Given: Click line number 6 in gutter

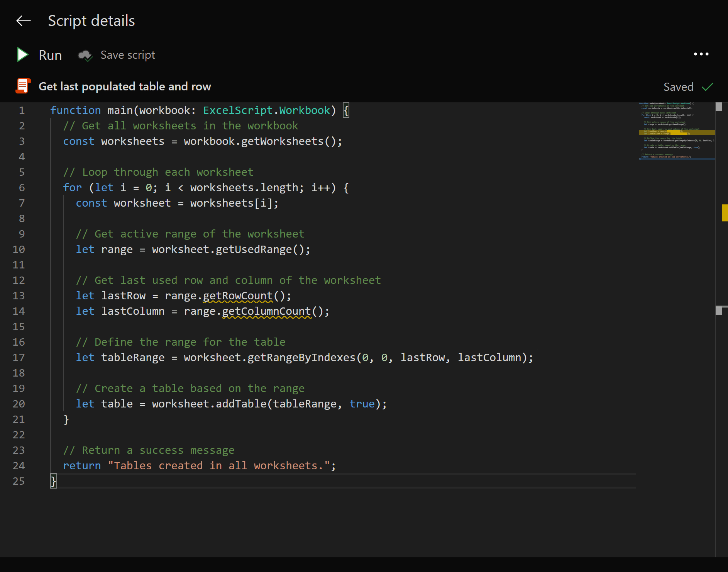Looking at the screenshot, I should click(x=22, y=188).
